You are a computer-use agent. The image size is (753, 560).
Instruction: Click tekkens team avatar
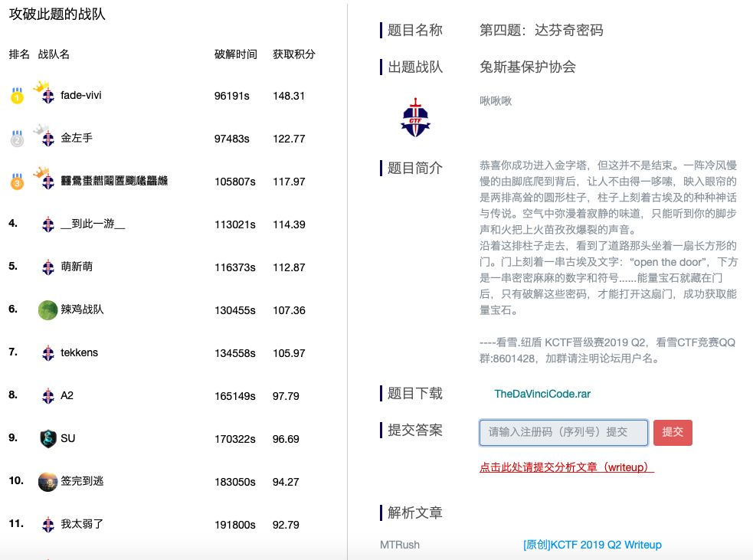[48, 353]
